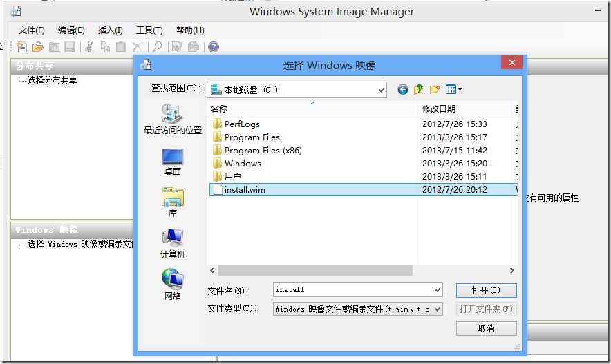Select 选择 Windows 映像或编录文件 tree item
This screenshot has height=364, width=611.
[80, 244]
